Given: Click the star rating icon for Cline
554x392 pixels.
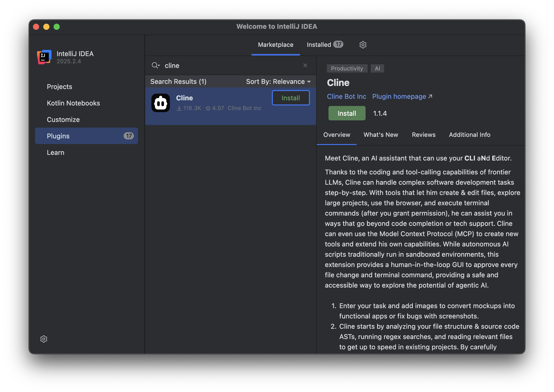Looking at the screenshot, I should 208,108.
